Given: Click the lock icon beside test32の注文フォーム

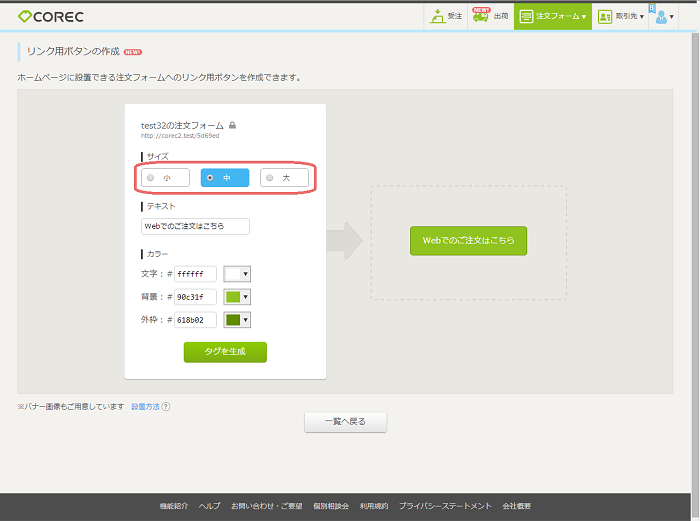Looking at the screenshot, I should (x=233, y=125).
